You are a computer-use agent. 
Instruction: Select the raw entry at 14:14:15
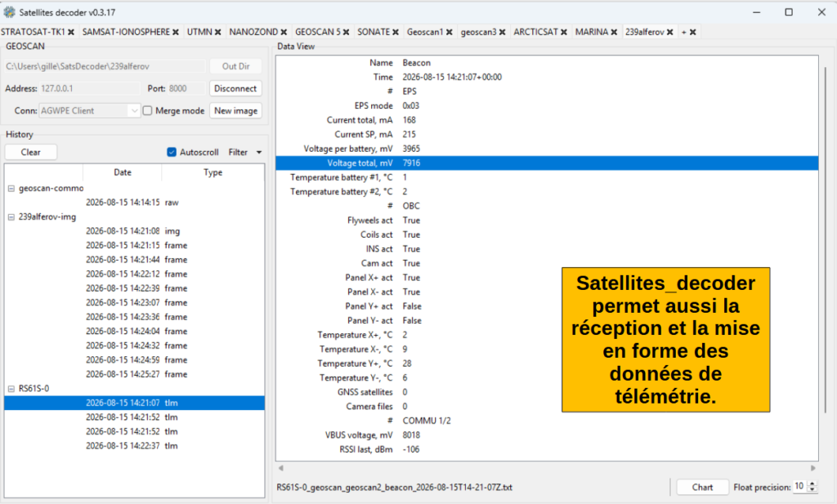(134, 203)
